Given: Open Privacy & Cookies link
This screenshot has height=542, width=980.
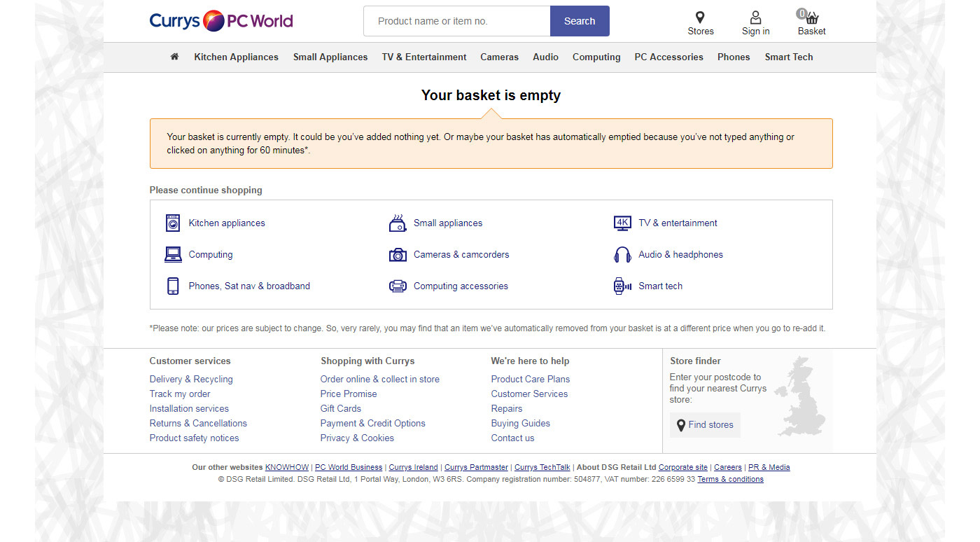Looking at the screenshot, I should coord(357,438).
